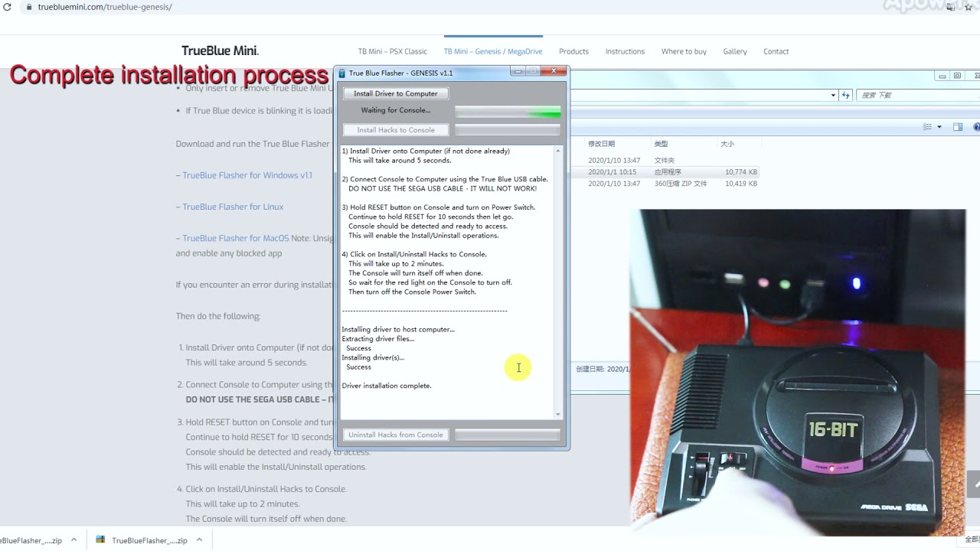
Task: Click the scroll-to-top arrow button on page
Action: (x=974, y=484)
